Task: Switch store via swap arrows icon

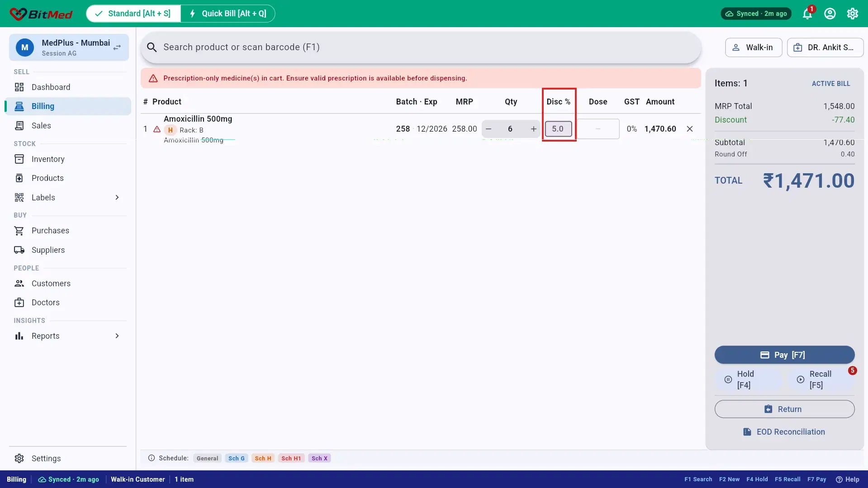Action: tap(117, 47)
